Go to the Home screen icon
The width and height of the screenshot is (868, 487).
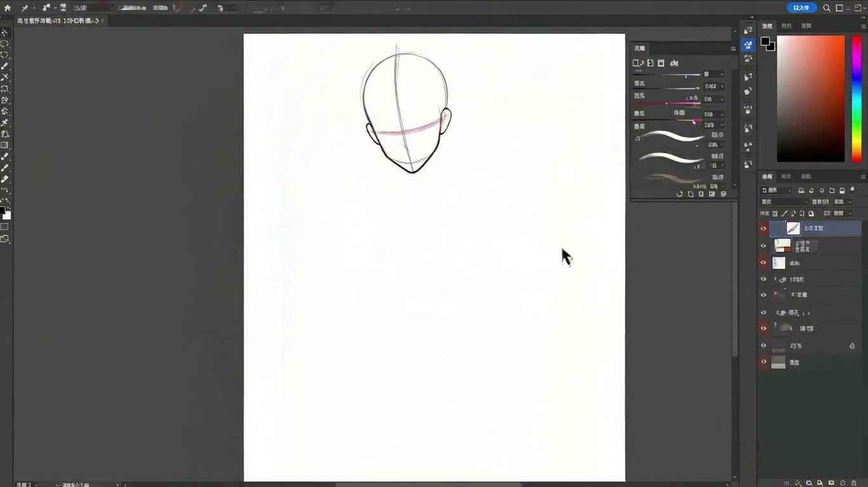click(8, 8)
